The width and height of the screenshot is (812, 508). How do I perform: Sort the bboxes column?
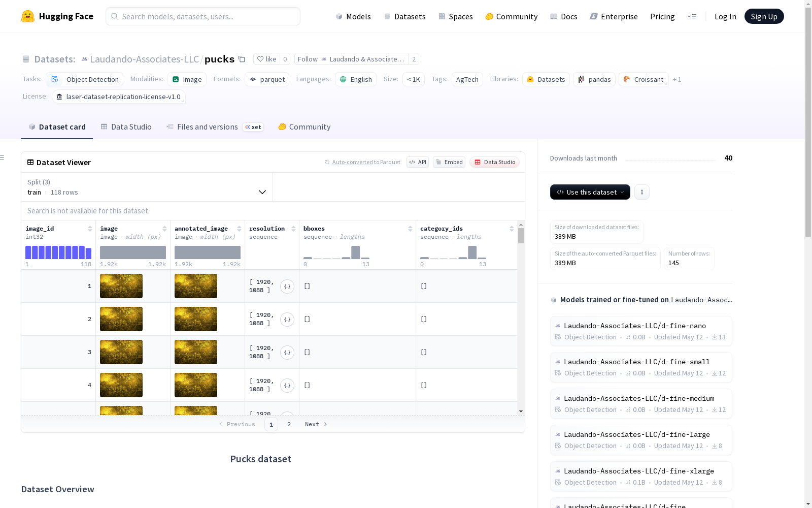[410, 229]
